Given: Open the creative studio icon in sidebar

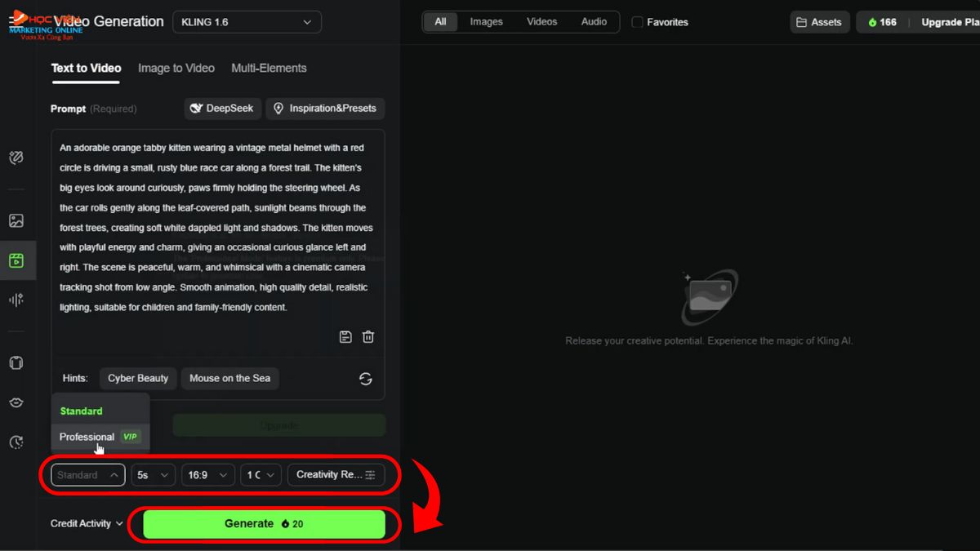Looking at the screenshot, I should tap(16, 158).
